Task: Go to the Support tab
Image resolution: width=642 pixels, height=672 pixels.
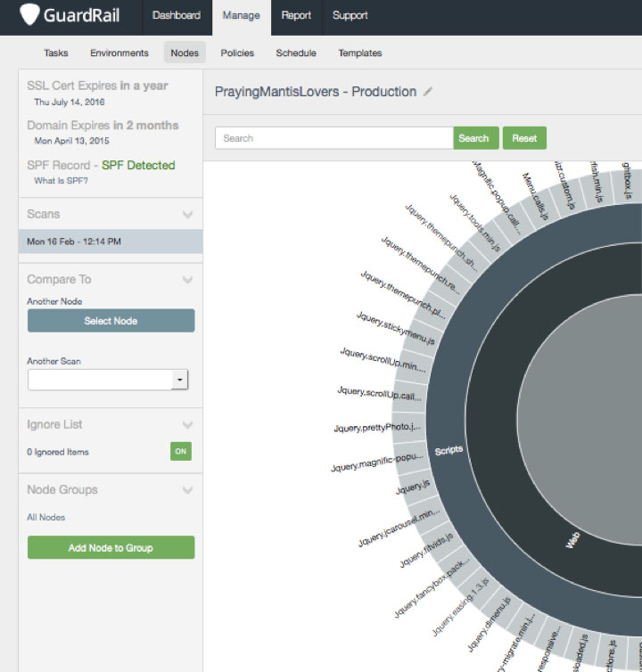Action: pyautogui.click(x=350, y=15)
